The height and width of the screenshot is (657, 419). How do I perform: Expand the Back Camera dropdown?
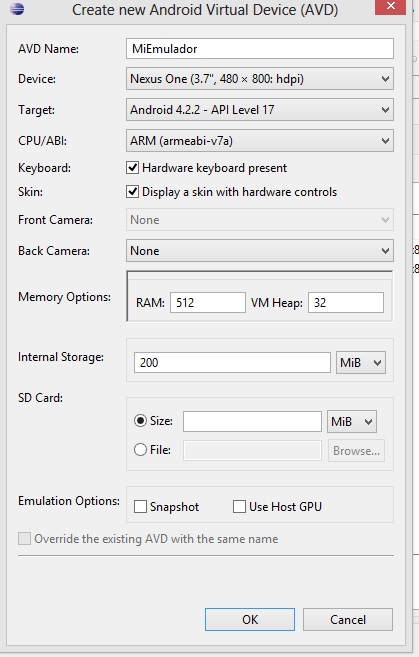click(260, 251)
